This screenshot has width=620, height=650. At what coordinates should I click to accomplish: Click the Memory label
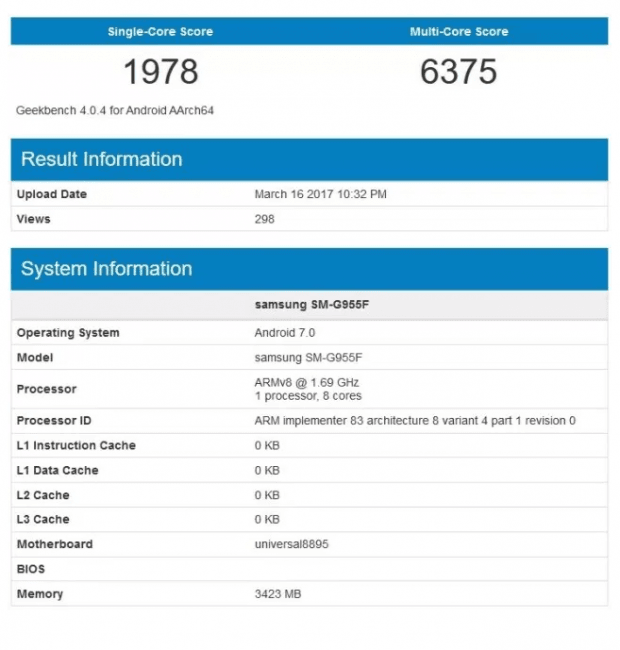pos(40,594)
